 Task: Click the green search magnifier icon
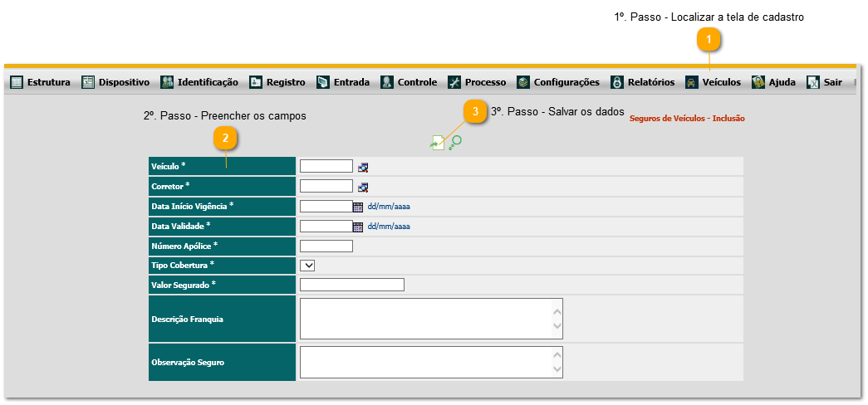(455, 142)
